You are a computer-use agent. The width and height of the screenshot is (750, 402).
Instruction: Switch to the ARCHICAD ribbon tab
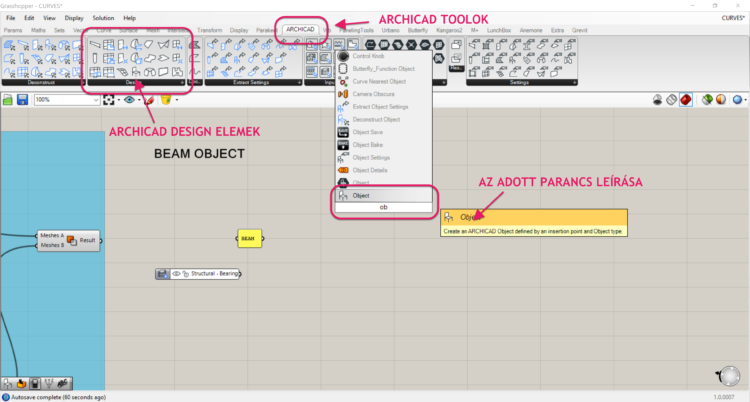coord(299,30)
